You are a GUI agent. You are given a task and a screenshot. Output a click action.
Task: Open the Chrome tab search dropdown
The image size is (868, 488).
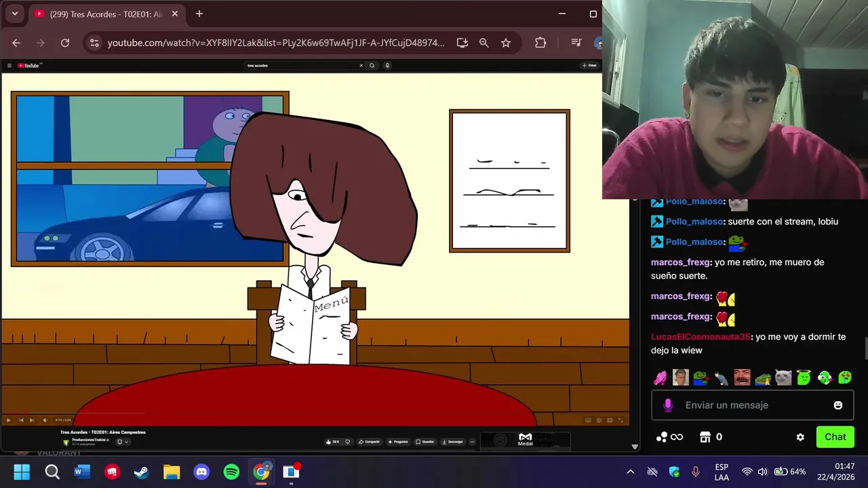15,14
